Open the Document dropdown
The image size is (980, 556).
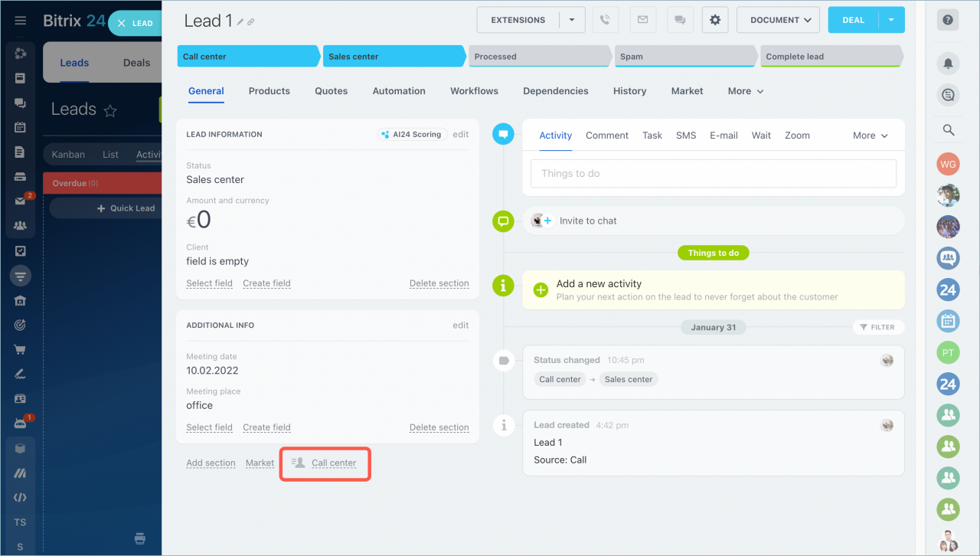coord(778,20)
